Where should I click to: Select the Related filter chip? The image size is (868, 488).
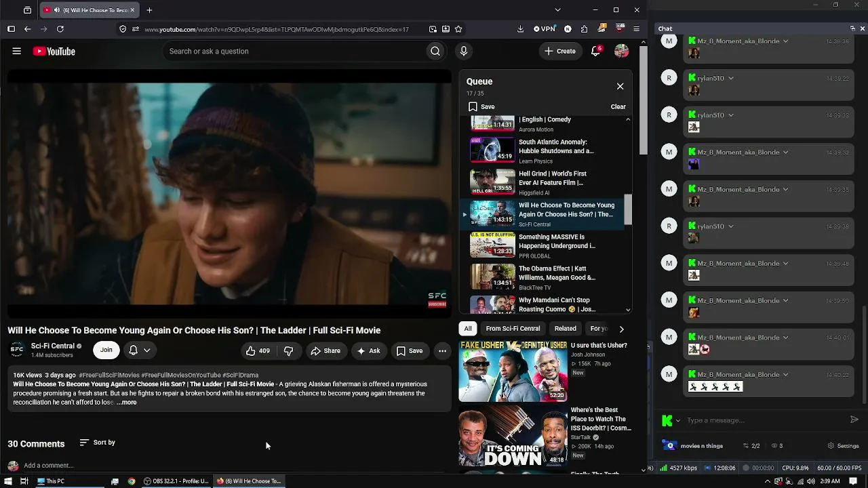point(566,329)
